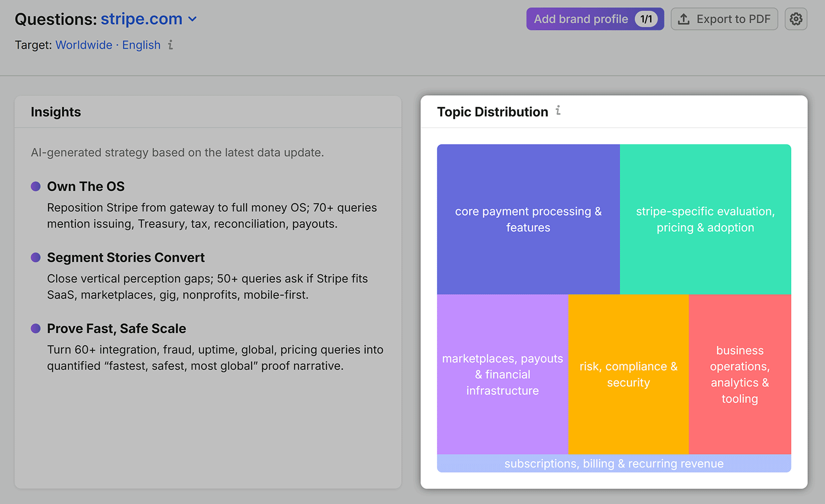Screen dimensions: 825x504
Task: Select the core payment processing & features block
Action: click(529, 220)
